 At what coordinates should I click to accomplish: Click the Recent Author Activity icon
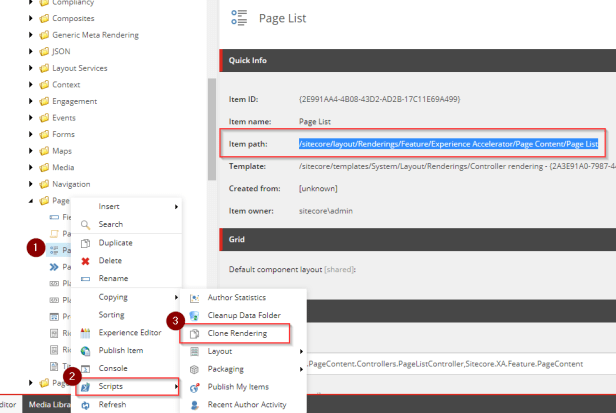194,406
